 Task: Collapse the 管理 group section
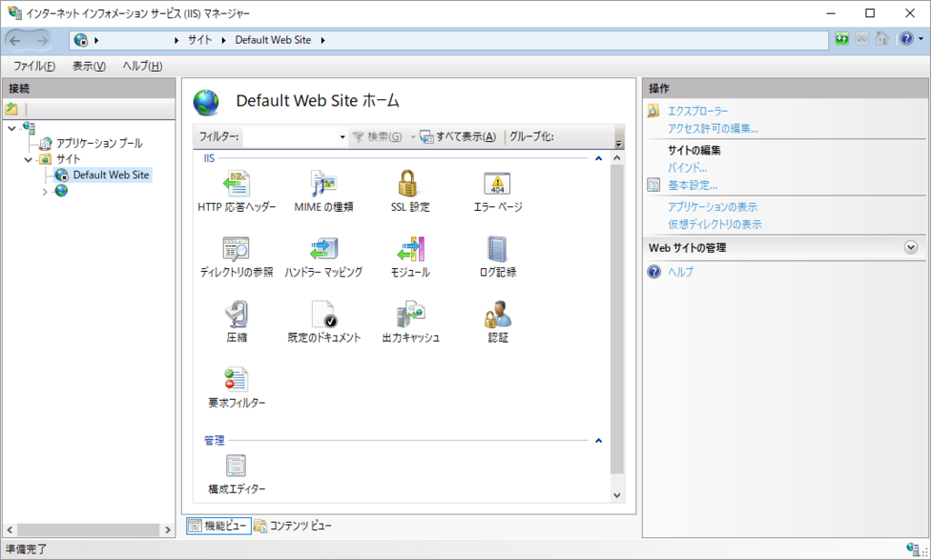598,441
